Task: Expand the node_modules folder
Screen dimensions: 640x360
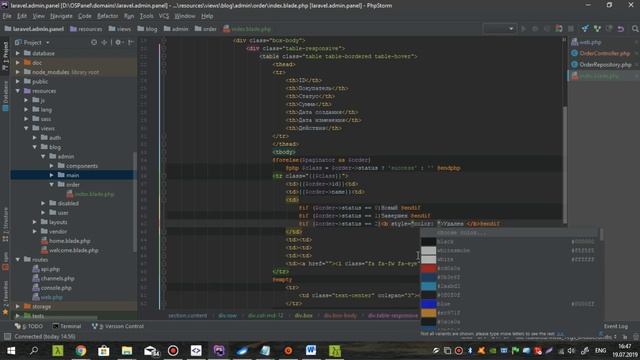Action: [18, 72]
